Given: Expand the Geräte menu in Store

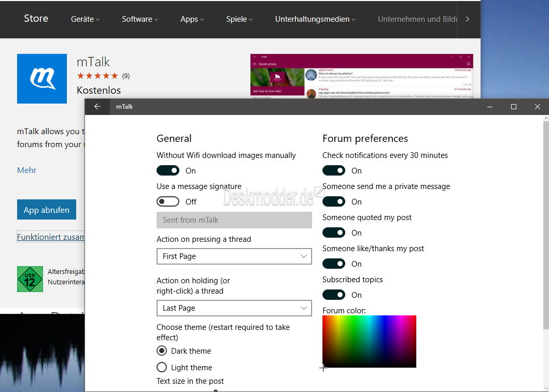Looking at the screenshot, I should point(85,19).
